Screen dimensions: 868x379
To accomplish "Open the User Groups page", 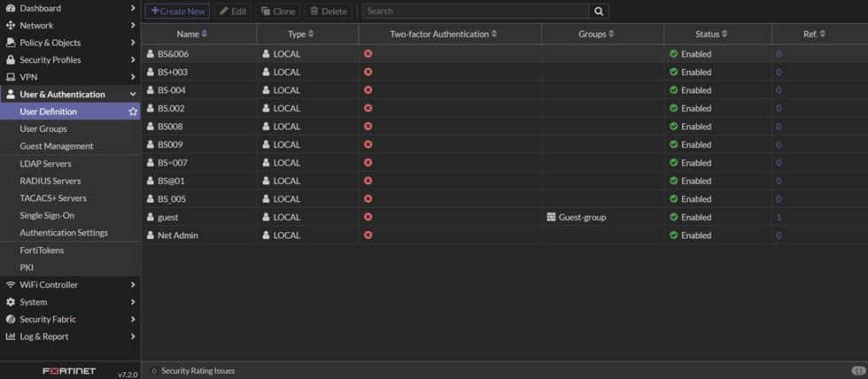I will 43,129.
